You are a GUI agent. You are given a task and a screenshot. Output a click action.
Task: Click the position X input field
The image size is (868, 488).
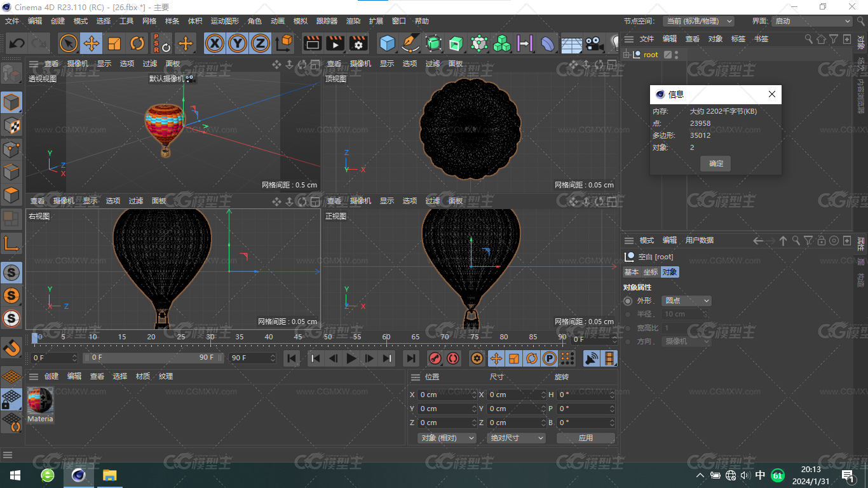pyautogui.click(x=448, y=395)
